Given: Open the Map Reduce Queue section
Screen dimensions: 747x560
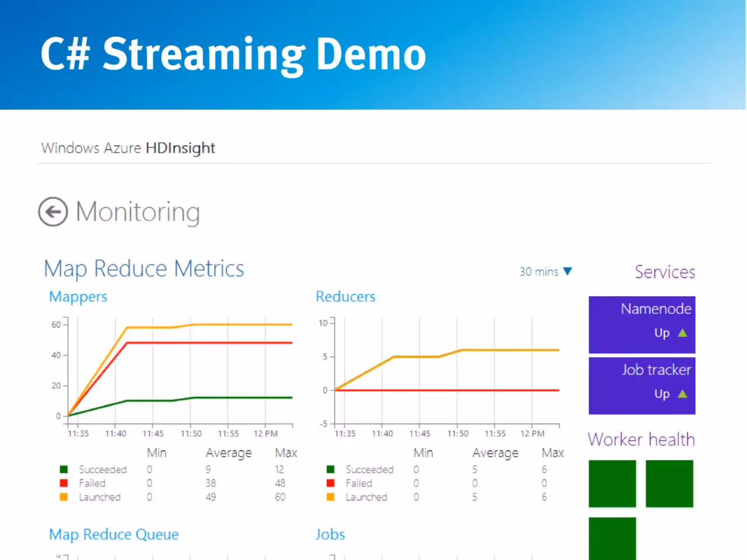Looking at the screenshot, I should 114,534.
